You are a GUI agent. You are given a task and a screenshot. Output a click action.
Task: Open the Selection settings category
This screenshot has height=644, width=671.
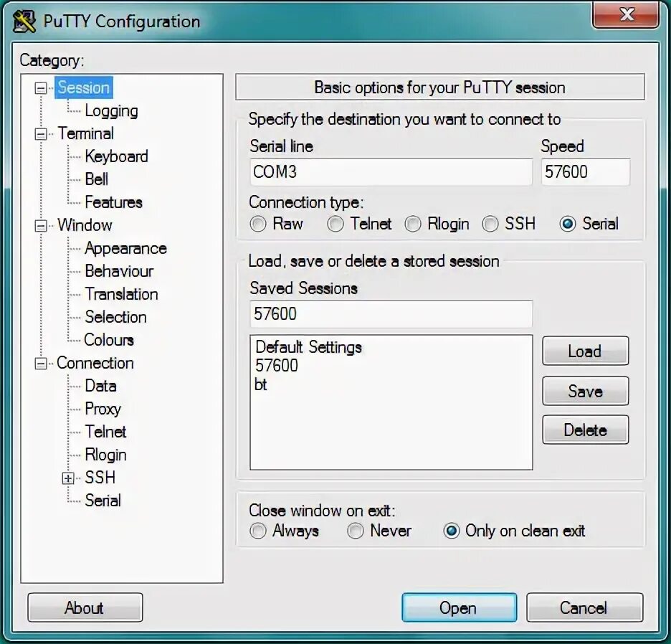[x=115, y=317]
